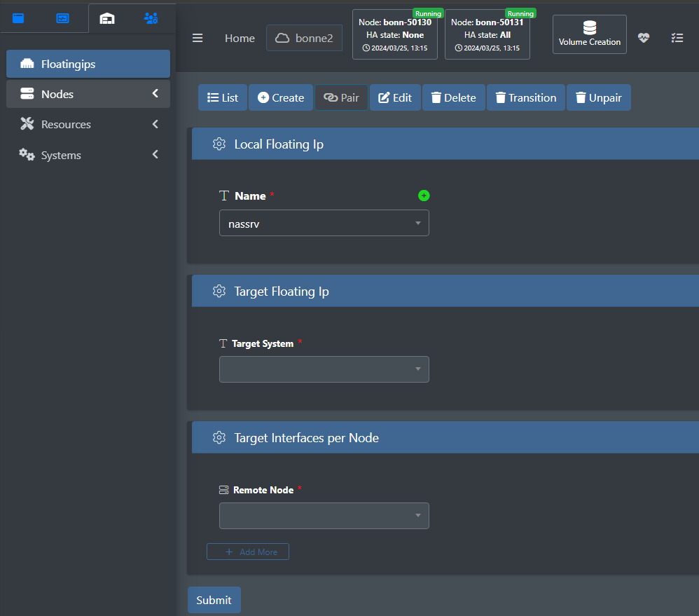
Task: Click the Add More button
Action: click(x=248, y=552)
